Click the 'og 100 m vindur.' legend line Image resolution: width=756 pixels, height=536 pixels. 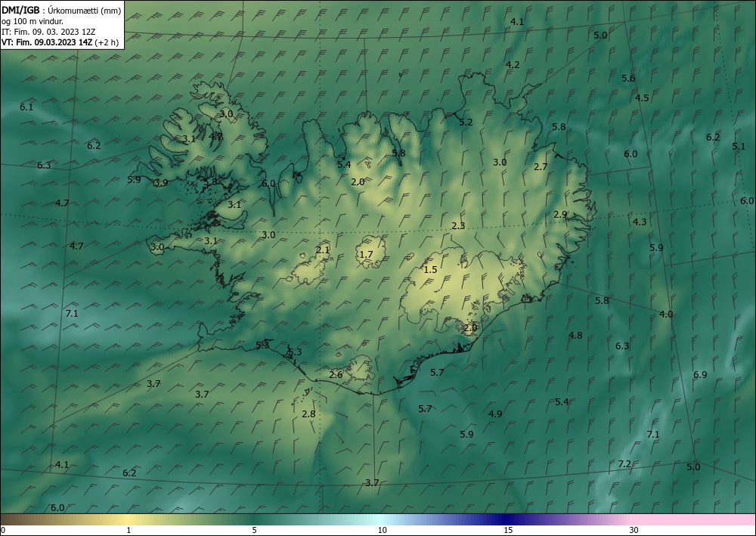(x=33, y=21)
